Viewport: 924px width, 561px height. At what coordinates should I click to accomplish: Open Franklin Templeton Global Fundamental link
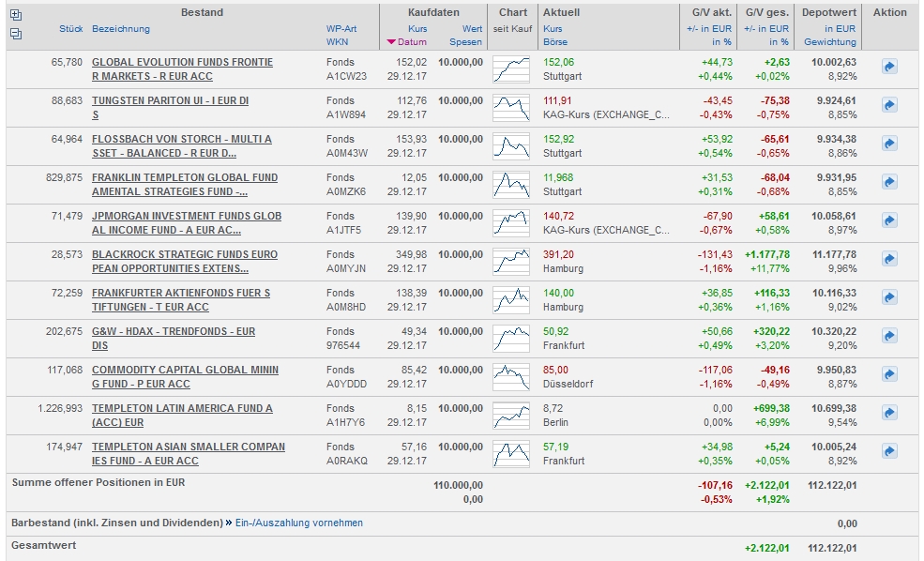pyautogui.click(x=185, y=185)
